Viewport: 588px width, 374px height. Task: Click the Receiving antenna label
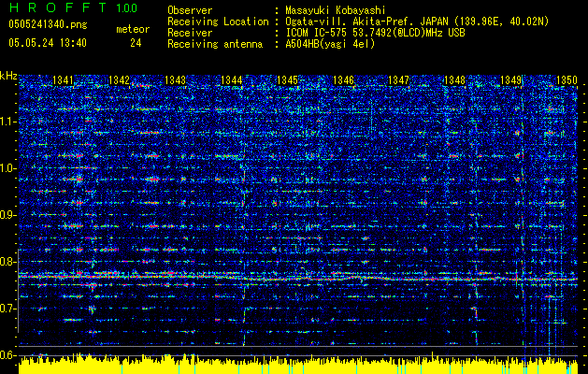(215, 44)
